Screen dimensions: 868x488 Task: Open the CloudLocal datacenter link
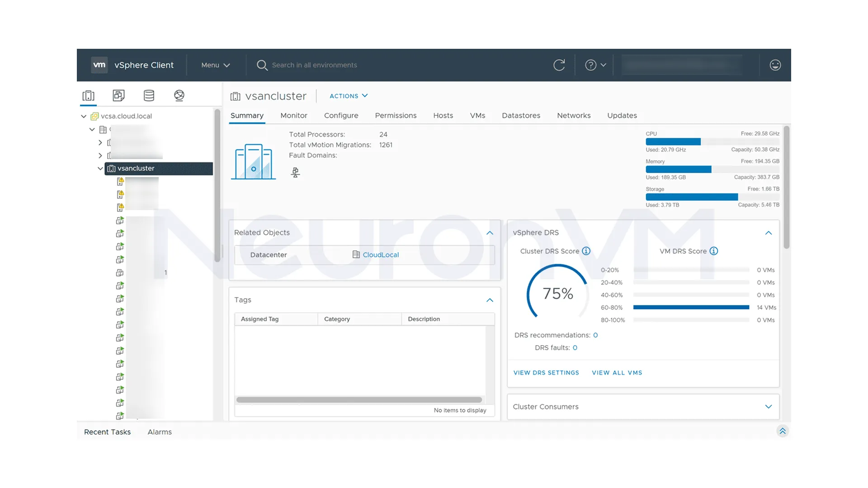(x=381, y=254)
